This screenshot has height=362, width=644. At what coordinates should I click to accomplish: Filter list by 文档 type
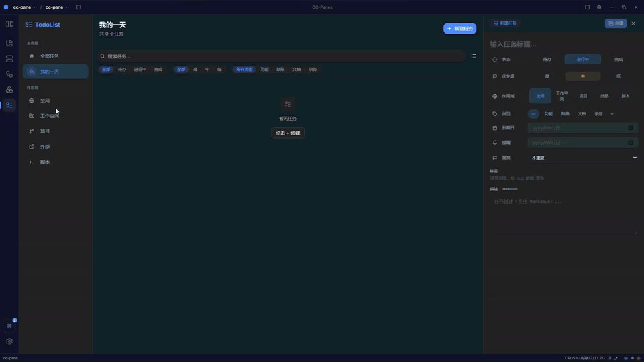pyautogui.click(x=297, y=69)
